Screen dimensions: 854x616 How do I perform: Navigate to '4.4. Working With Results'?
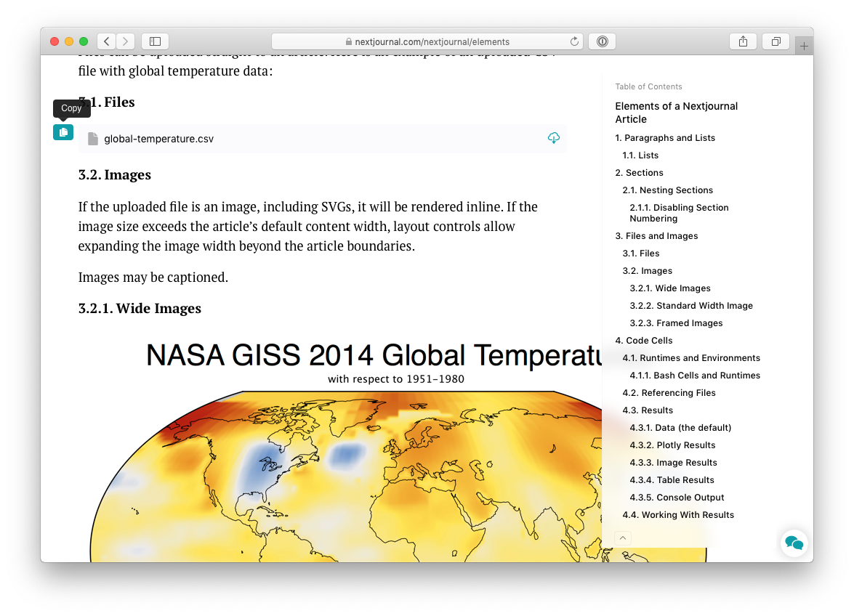(678, 514)
